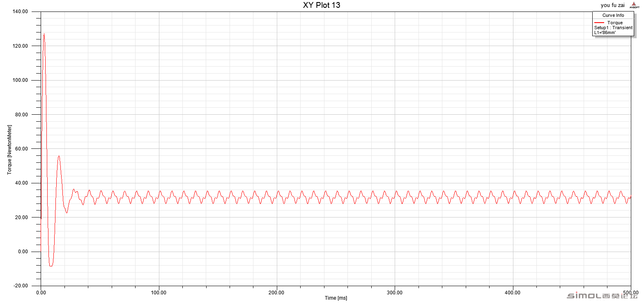Click the 80.00 Y-axis tick label
This screenshot has width=644, height=303.
pos(21,115)
